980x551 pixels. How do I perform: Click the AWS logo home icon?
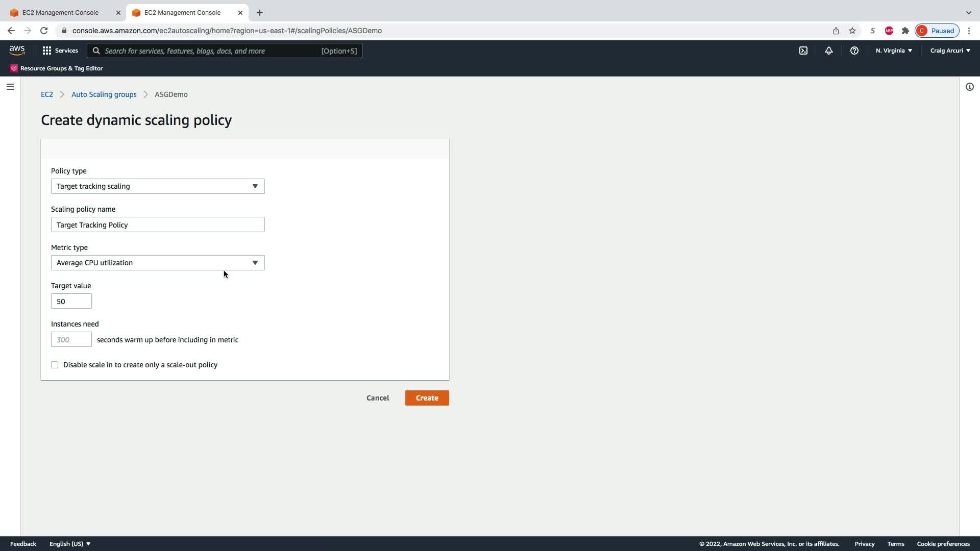(x=17, y=50)
